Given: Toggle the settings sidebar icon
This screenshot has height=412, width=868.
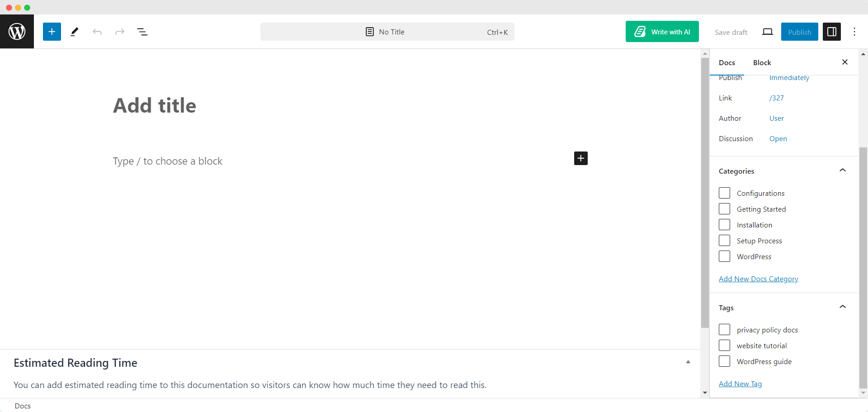Looking at the screenshot, I should click(x=832, y=32).
